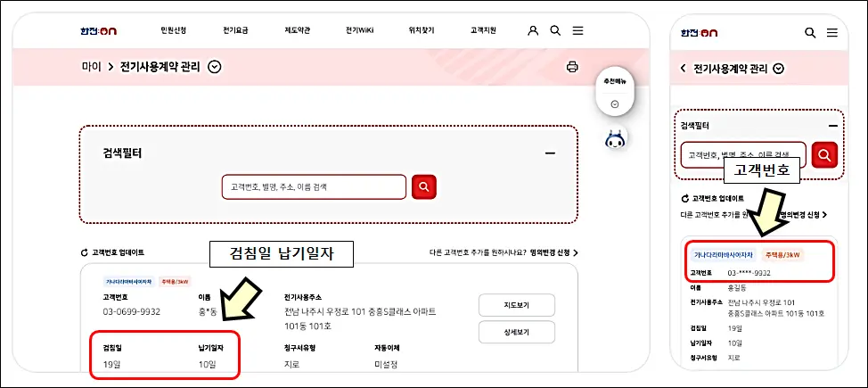The height and width of the screenshot is (388, 868).
Task: Click the name 홍길동 on mobile card
Action: tap(739, 288)
